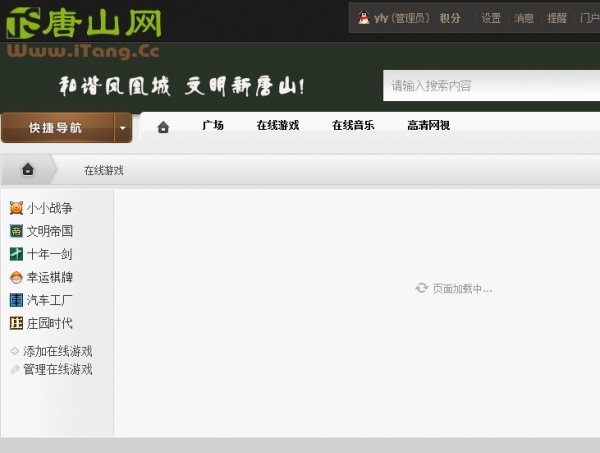Screen dimensions: 600x453
Task: Click the 添加在线游戏 link
Action: (58, 351)
